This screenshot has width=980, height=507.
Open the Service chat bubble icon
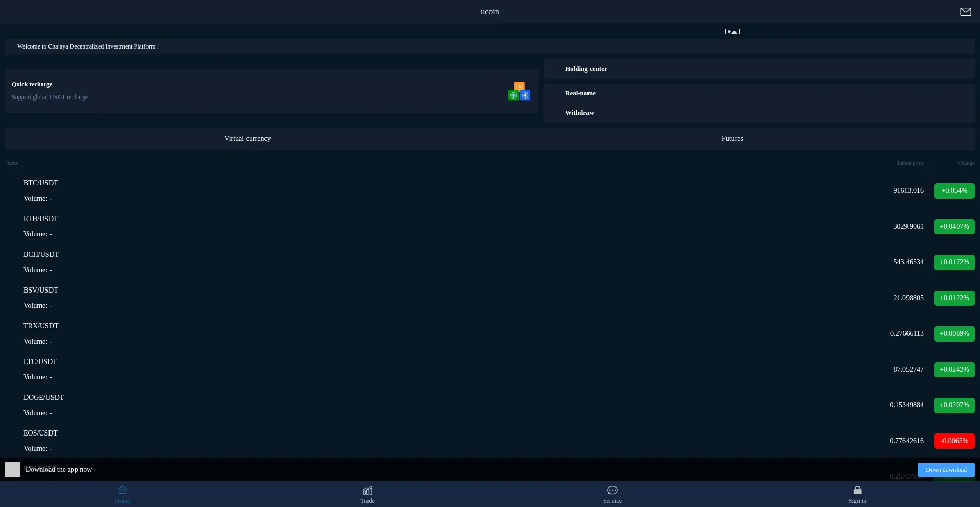click(x=612, y=490)
